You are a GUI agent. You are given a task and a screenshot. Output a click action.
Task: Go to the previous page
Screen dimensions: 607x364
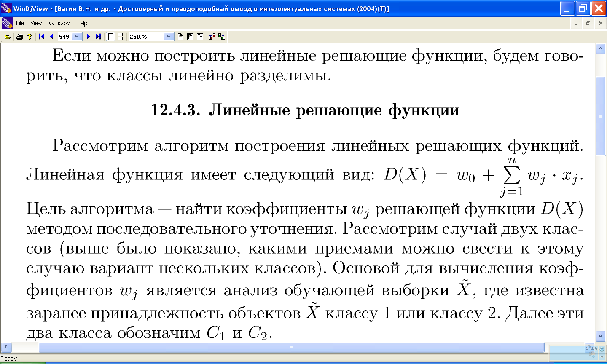coord(51,37)
